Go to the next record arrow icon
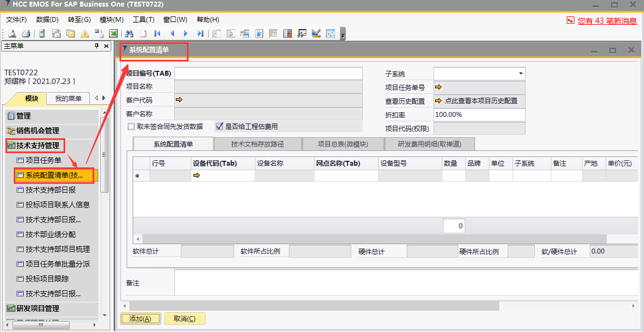Viewport: 644px width, 332px height. click(x=186, y=33)
